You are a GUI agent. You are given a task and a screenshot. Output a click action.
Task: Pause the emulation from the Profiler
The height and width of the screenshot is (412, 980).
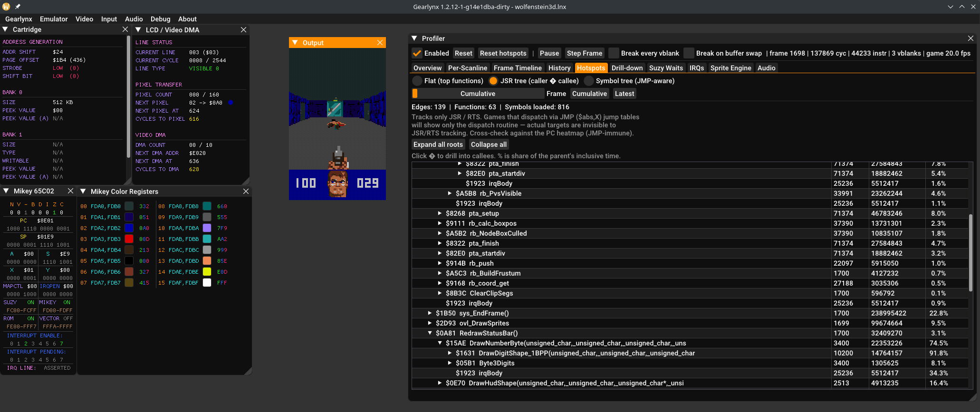point(549,53)
